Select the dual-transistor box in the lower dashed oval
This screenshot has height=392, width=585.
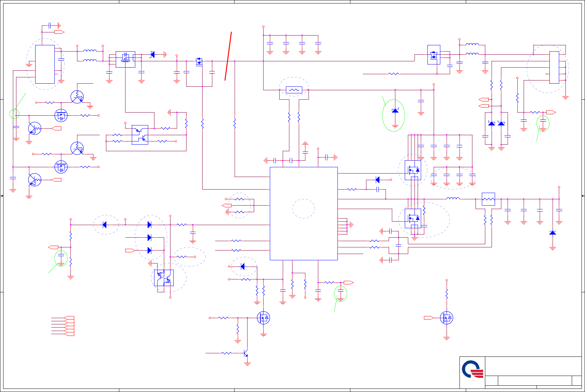tap(164, 278)
